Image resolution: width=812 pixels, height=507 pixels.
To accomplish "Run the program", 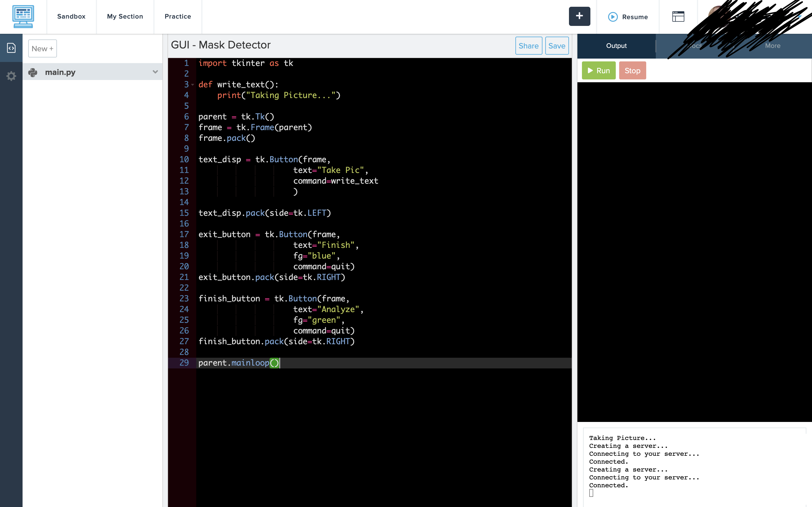I will click(x=599, y=70).
